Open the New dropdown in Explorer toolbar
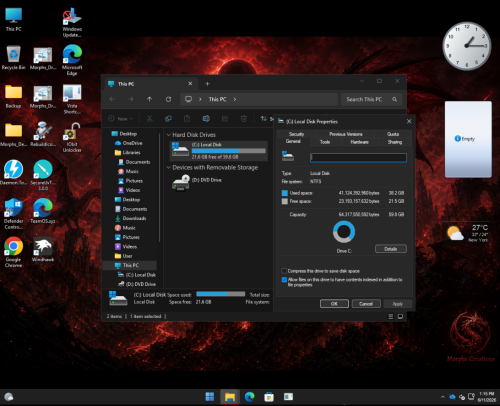Image resolution: width=500 pixels, height=406 pixels. coord(121,119)
